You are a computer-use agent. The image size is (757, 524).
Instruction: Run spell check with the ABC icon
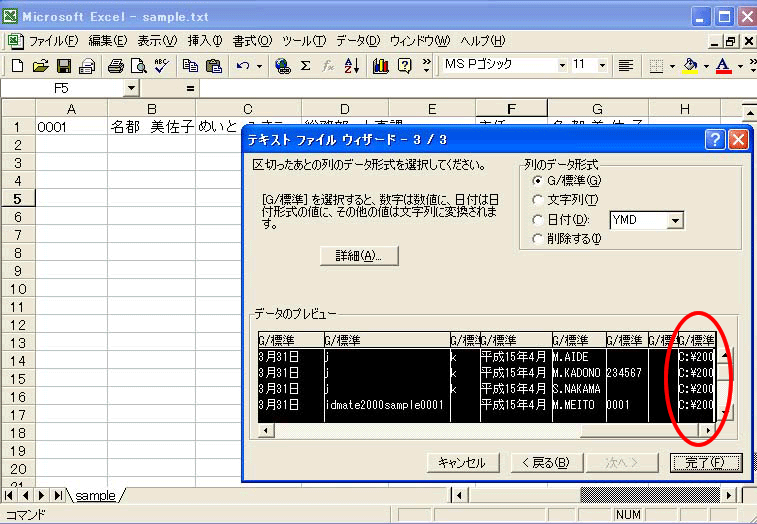[162, 65]
